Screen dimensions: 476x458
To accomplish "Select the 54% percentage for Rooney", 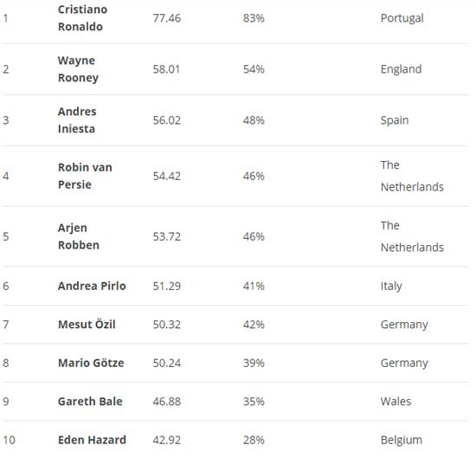I will click(x=254, y=69).
